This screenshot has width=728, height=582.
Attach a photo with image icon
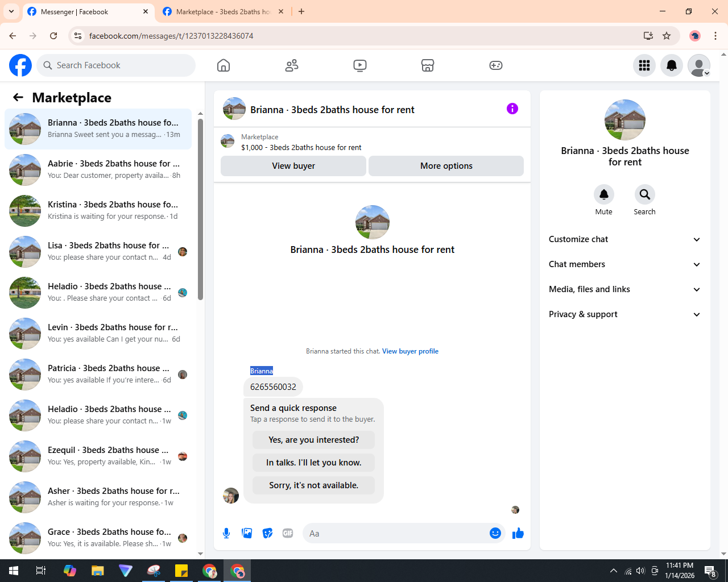coord(247,533)
